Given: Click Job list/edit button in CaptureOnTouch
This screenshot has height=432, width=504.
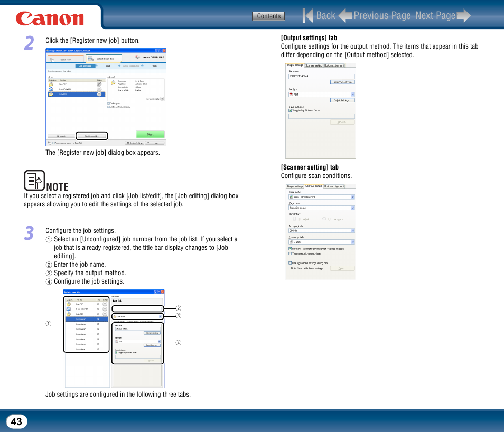Looking at the screenshot, I should [61, 136].
